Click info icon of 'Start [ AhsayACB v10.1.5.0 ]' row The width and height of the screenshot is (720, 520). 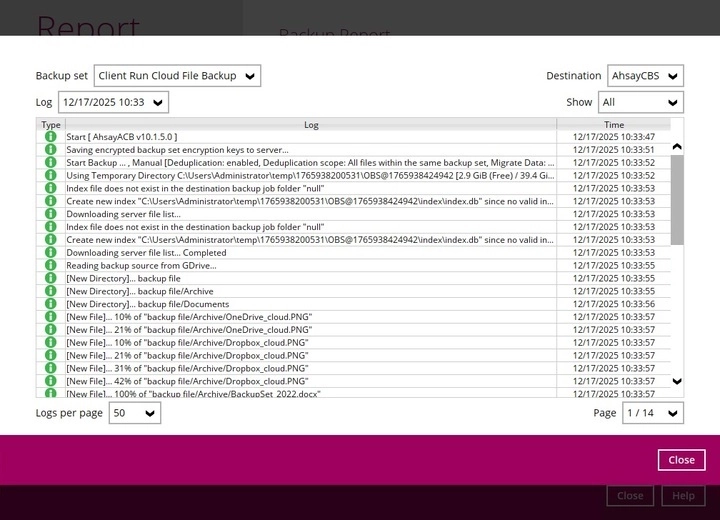51,137
